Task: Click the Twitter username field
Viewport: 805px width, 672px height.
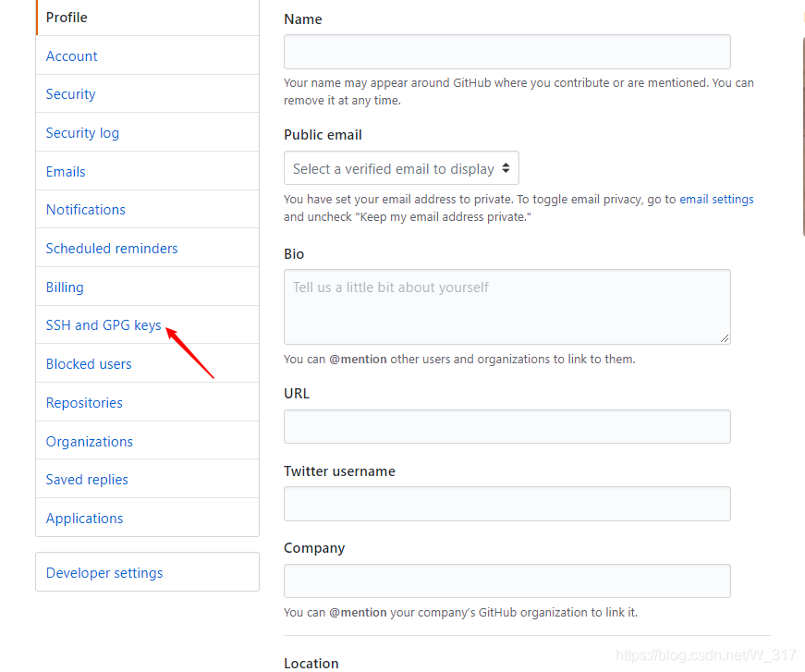Action: (506, 504)
